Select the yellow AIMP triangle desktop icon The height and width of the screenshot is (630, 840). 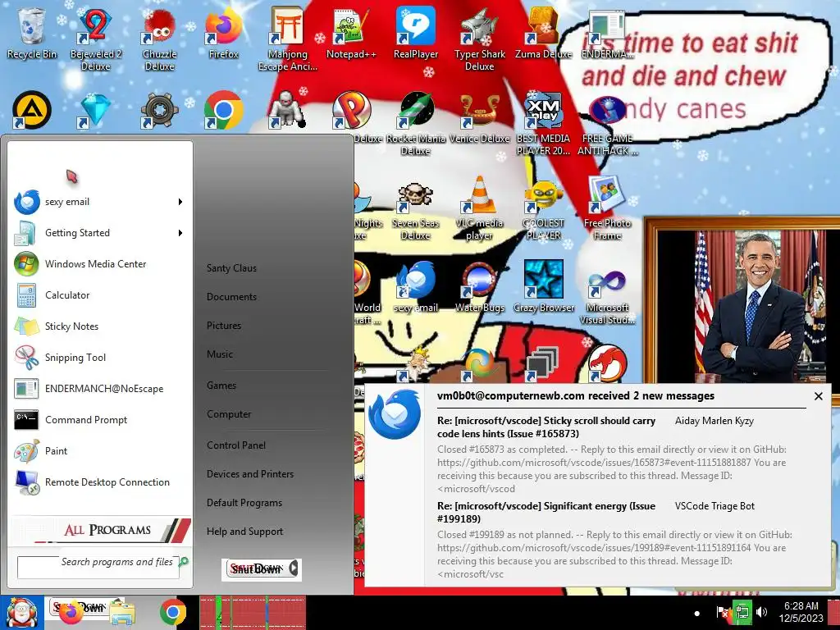pos(32,111)
